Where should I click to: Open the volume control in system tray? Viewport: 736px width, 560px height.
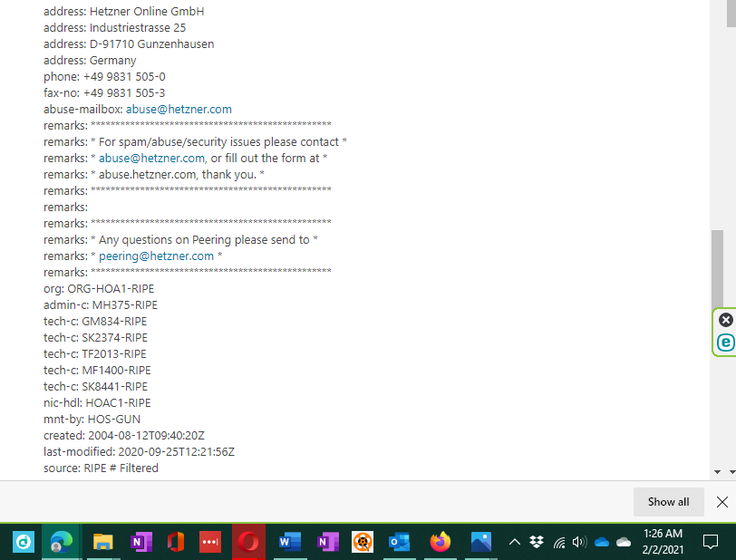point(580,542)
